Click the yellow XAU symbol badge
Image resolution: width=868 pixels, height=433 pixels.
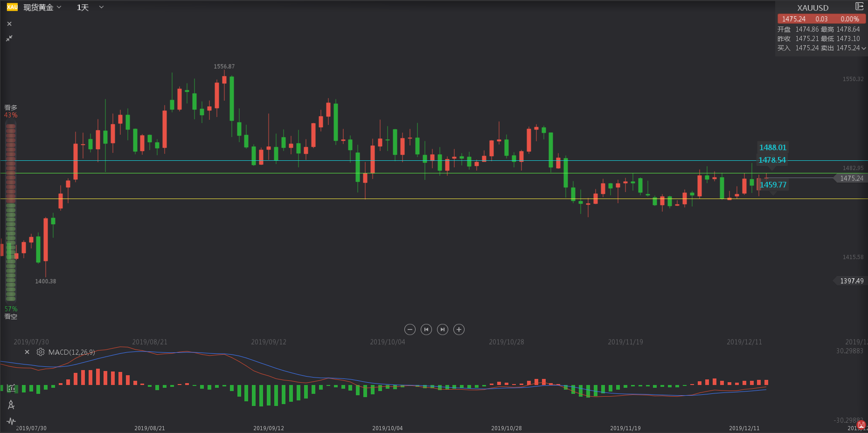pyautogui.click(x=12, y=7)
